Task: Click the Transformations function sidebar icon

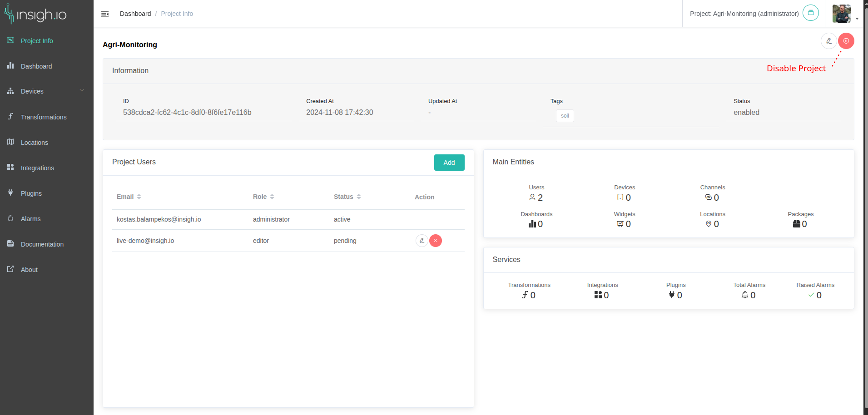Action: pyautogui.click(x=10, y=116)
